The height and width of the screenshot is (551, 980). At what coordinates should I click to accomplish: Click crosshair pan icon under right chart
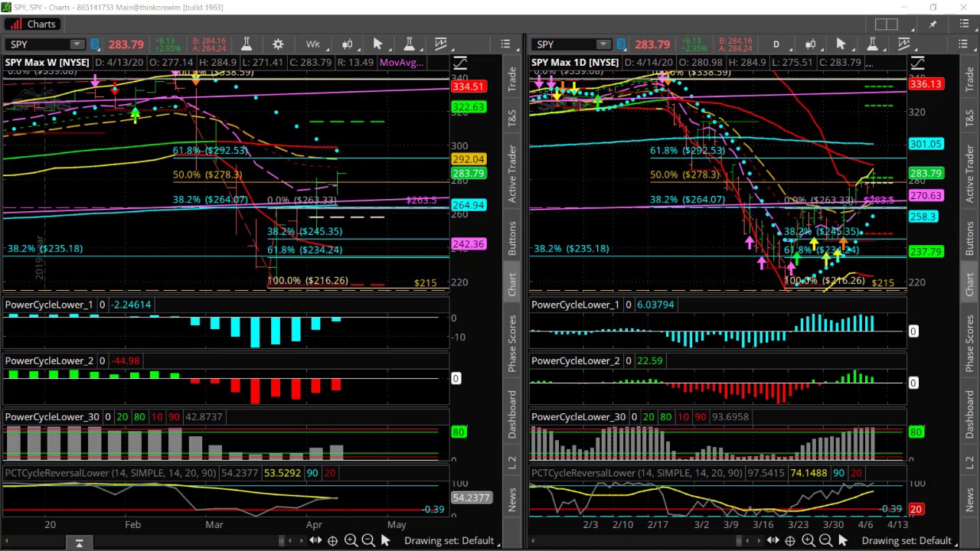(790, 540)
